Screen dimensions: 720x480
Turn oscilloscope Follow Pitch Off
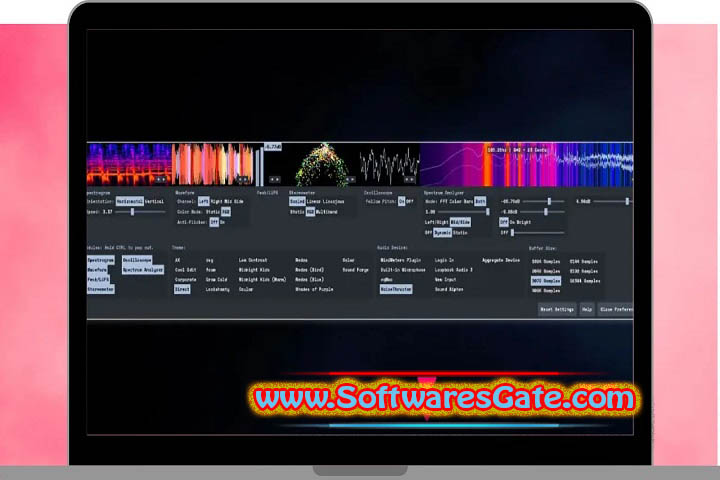[x=410, y=202]
